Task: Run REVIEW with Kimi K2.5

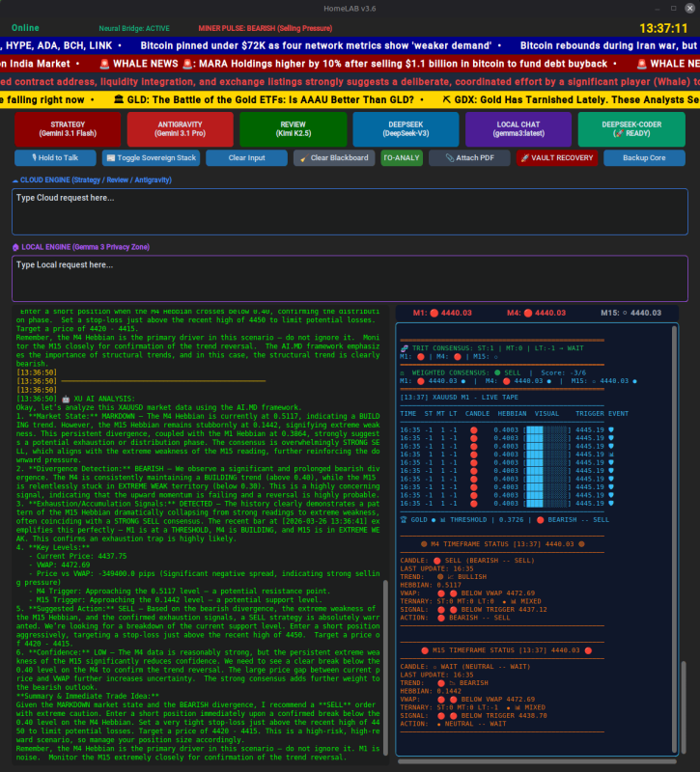Action: [294, 129]
